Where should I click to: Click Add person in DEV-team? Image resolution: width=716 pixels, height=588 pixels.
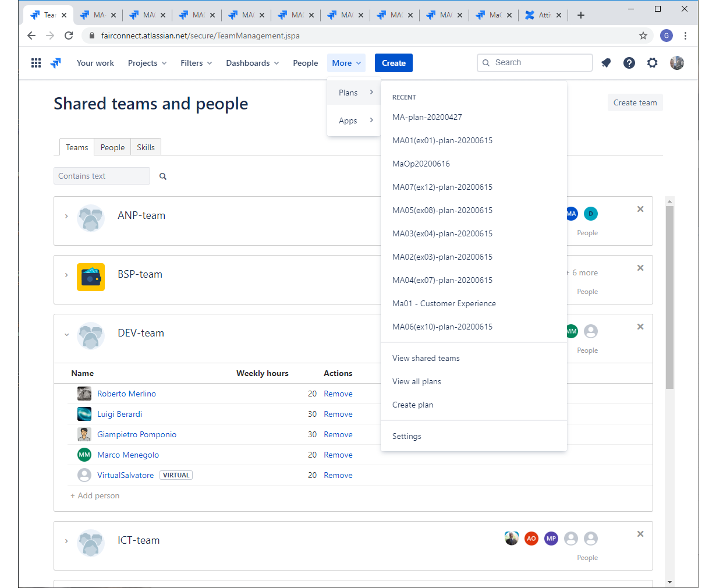tap(95, 495)
